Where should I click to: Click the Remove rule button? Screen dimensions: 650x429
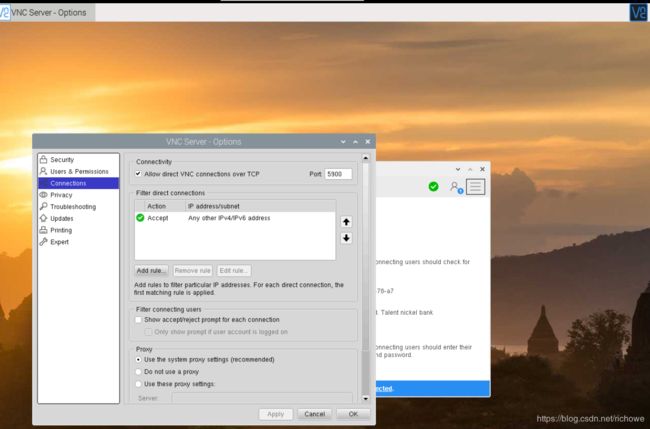pos(193,271)
